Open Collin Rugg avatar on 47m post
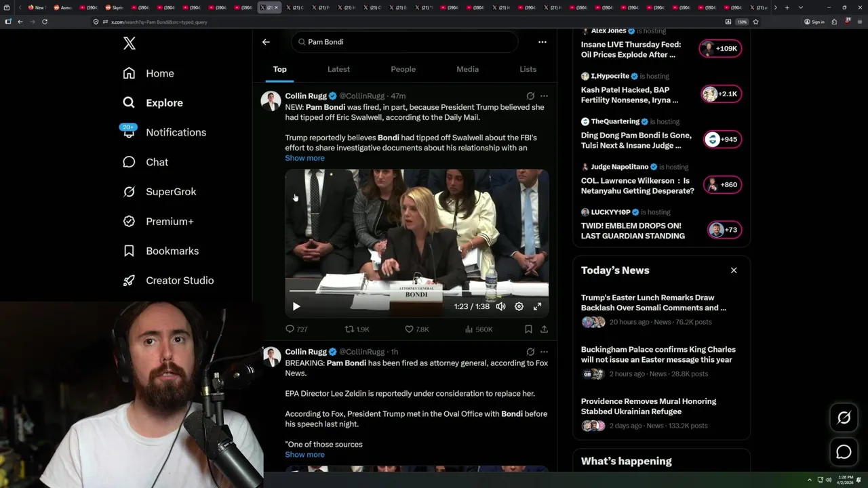Viewport: 868px width, 488px height. coord(271,101)
